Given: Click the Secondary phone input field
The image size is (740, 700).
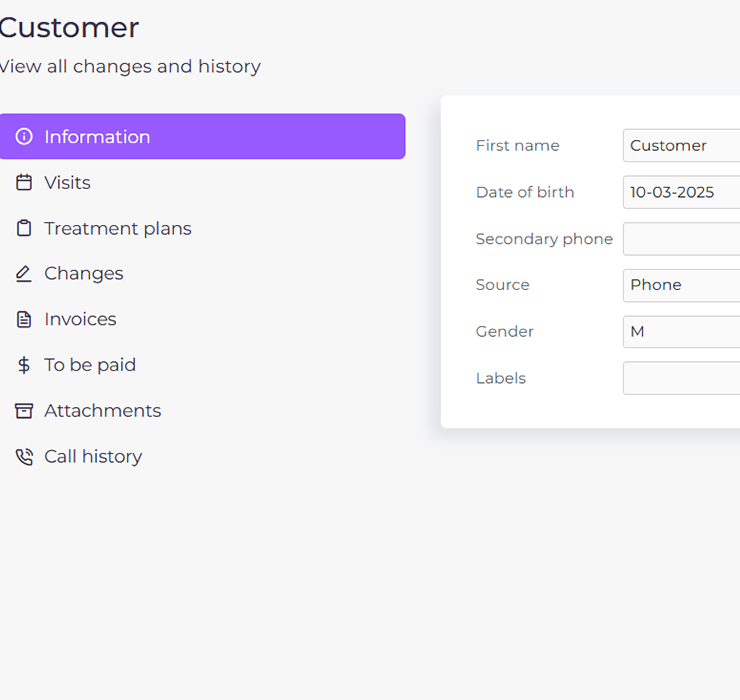Looking at the screenshot, I should (x=681, y=239).
